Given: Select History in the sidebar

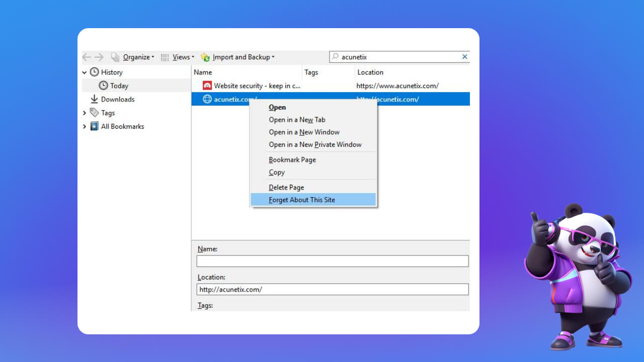Looking at the screenshot, I should (x=112, y=72).
